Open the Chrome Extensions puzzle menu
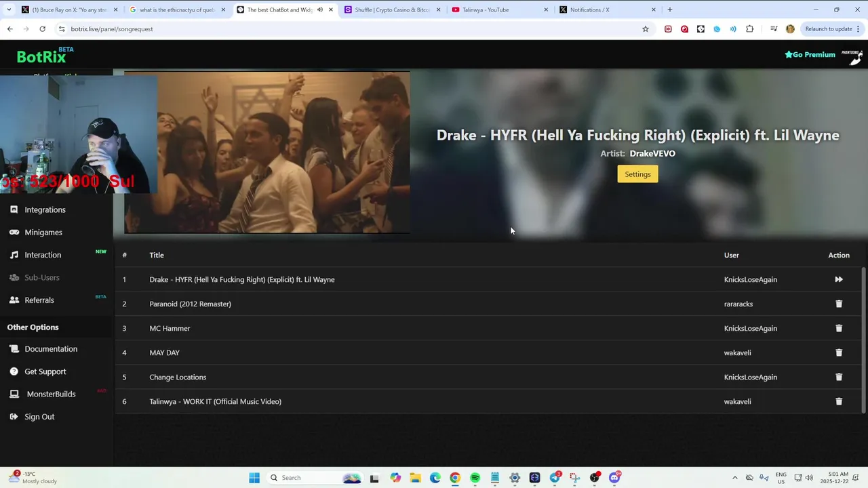Viewport: 868px width, 488px height. pos(749,29)
